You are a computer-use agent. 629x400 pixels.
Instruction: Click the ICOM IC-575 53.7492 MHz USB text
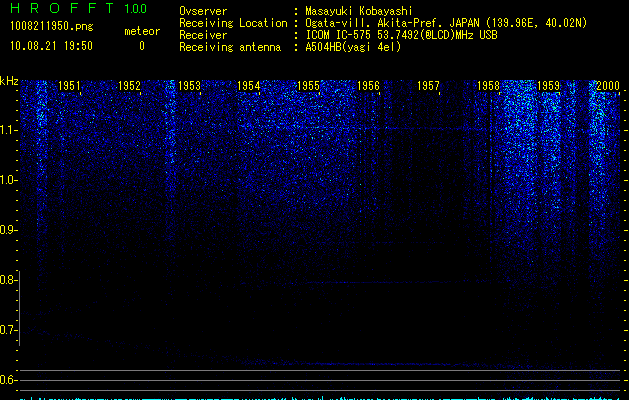point(401,35)
